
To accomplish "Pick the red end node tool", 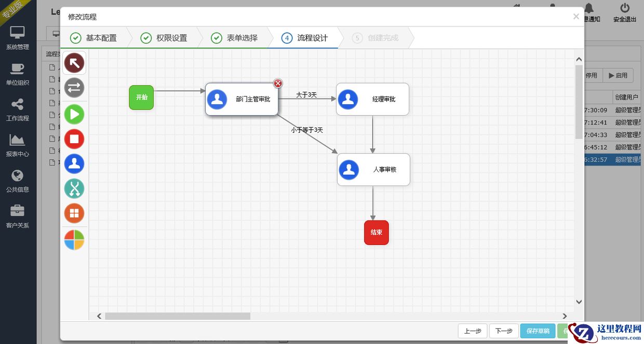I will click(x=74, y=139).
